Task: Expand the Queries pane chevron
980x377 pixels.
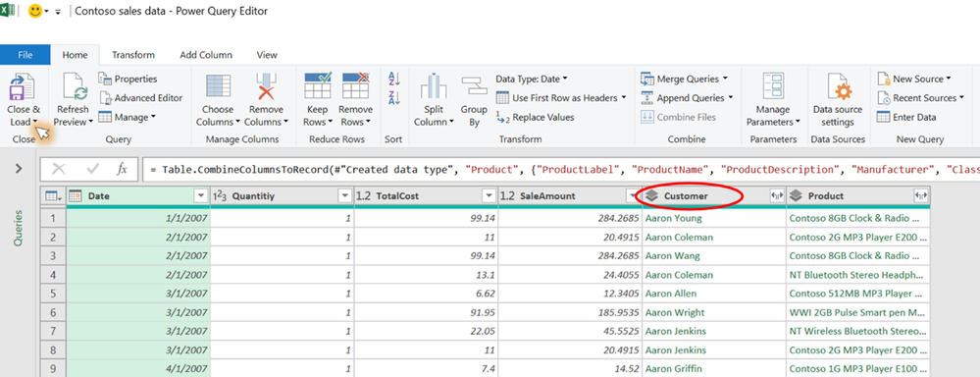Action: (x=18, y=168)
